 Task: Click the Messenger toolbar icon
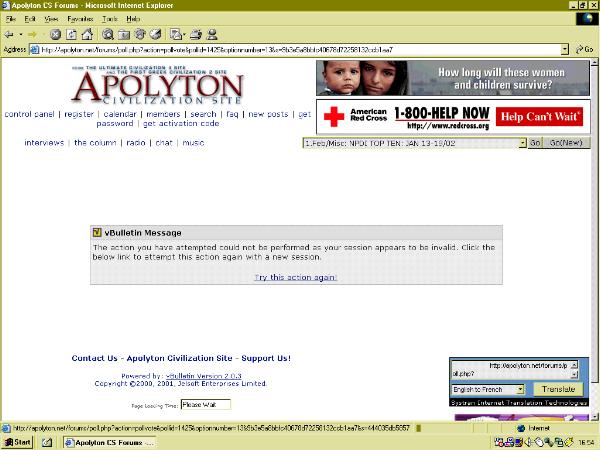212,35
